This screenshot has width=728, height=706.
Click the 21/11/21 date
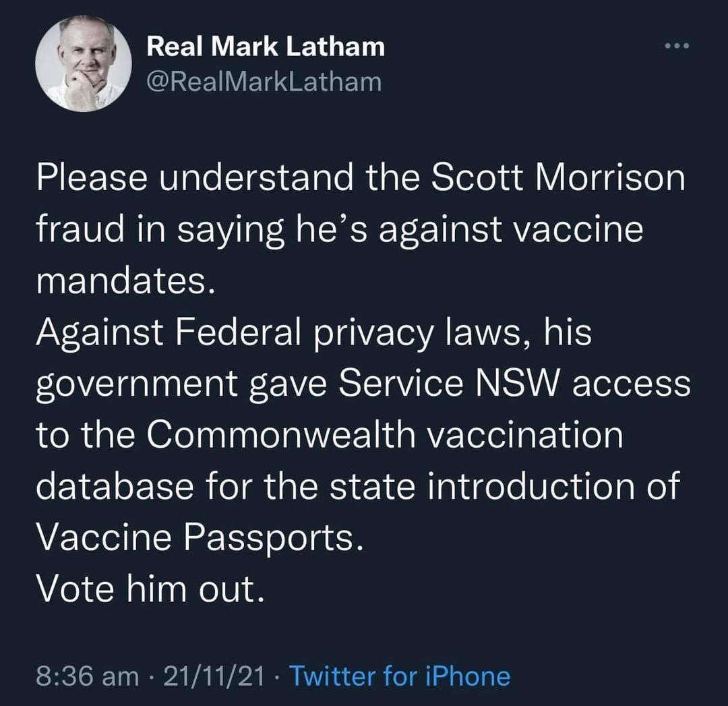(214, 676)
